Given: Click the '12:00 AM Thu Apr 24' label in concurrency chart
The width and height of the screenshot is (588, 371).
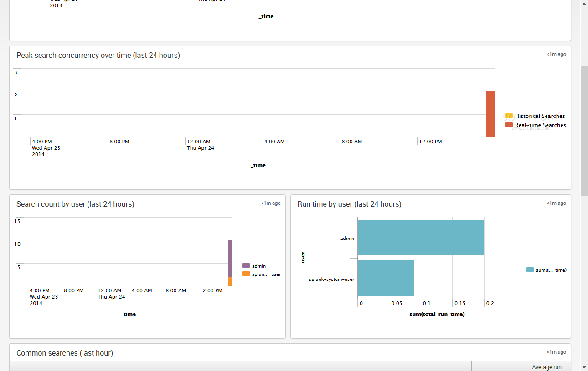Looking at the screenshot, I should pos(201,145).
